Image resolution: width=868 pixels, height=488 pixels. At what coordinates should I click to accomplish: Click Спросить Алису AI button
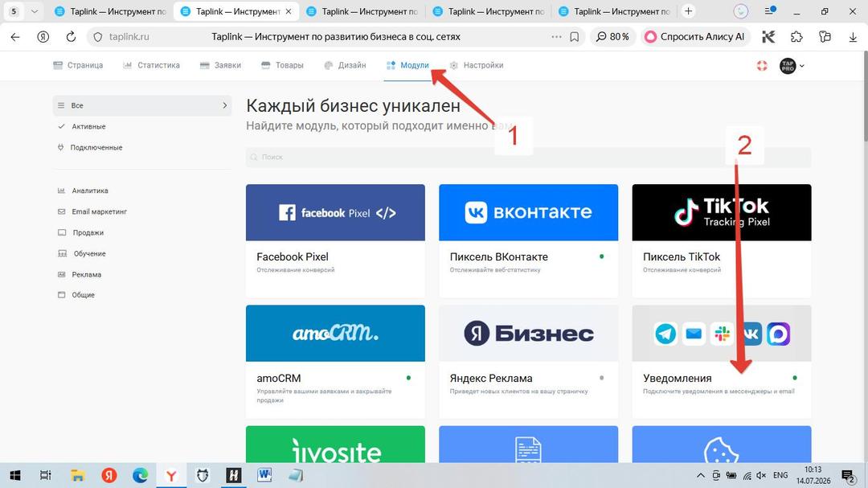pyautogui.click(x=695, y=37)
